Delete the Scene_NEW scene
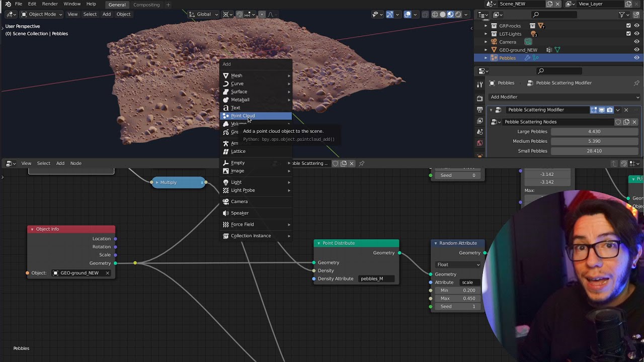The width and height of the screenshot is (644, 362). (558, 4)
